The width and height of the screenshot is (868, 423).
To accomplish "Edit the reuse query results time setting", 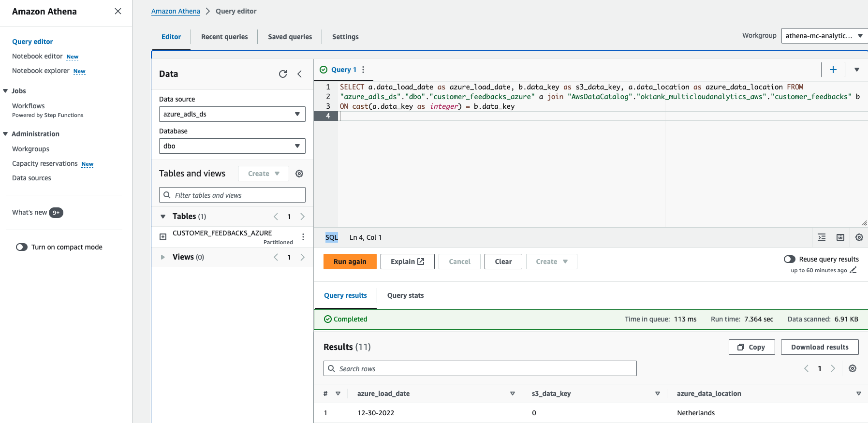I will 853,270.
